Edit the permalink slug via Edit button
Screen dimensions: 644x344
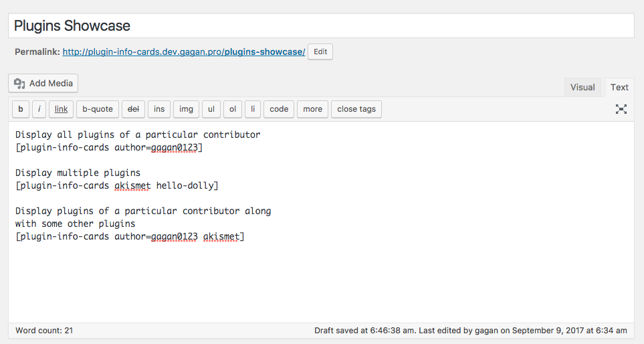(x=320, y=52)
